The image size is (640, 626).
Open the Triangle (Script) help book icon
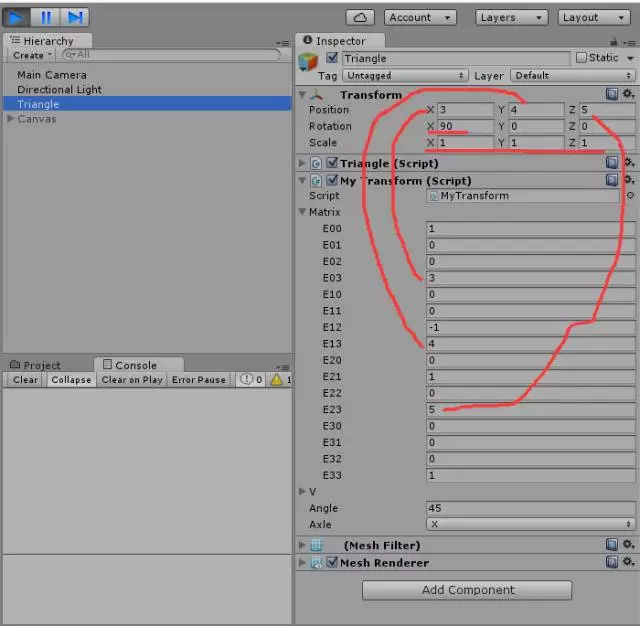coord(611,163)
